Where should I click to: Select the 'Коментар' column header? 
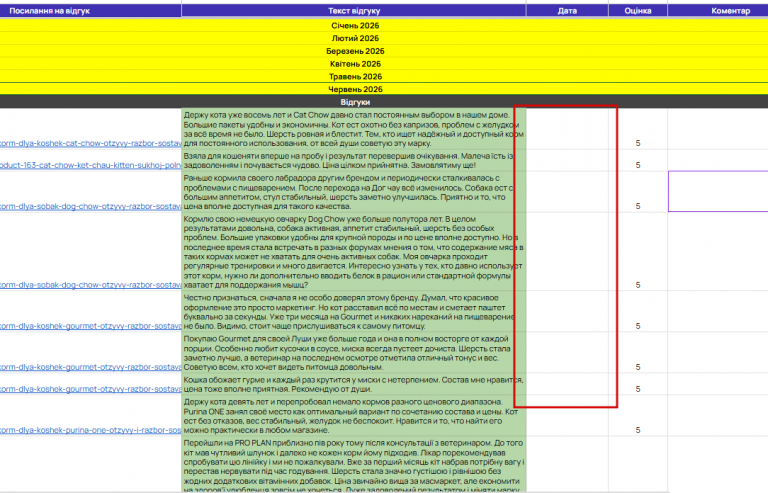point(718,10)
